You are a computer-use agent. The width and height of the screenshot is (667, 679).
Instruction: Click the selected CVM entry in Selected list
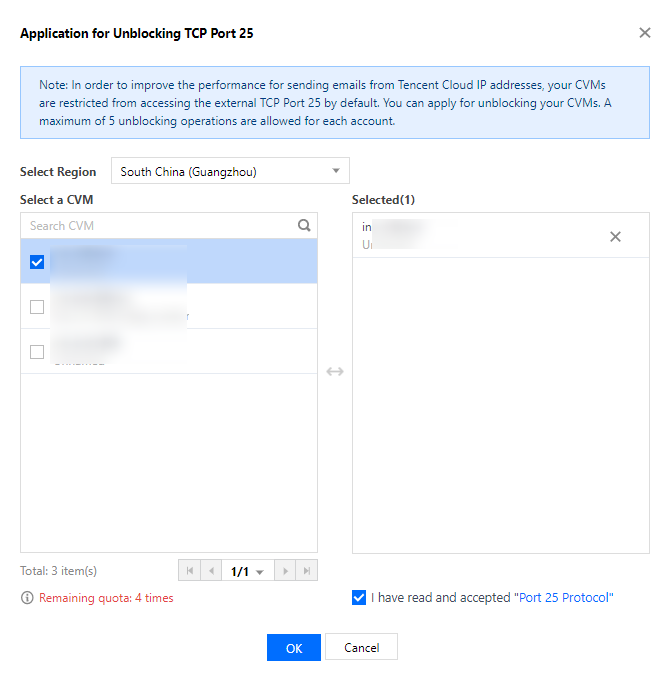coord(480,237)
